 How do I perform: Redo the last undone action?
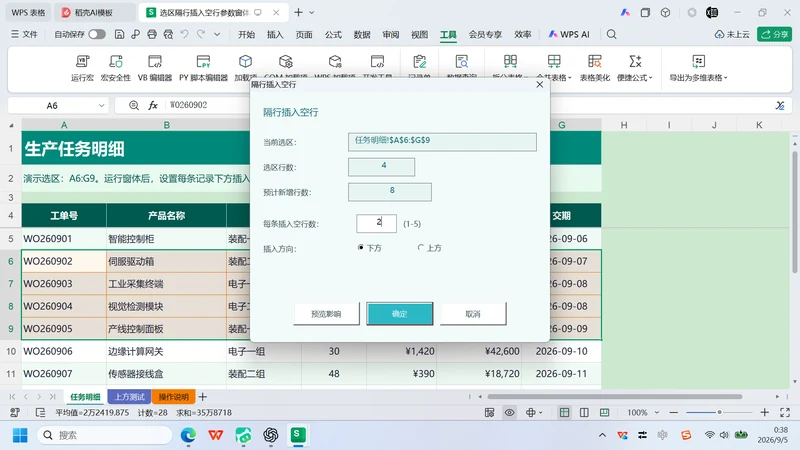click(201, 34)
